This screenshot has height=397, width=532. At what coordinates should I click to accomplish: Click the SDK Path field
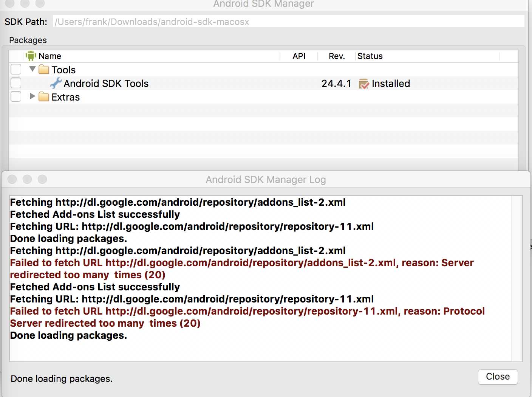[289, 22]
